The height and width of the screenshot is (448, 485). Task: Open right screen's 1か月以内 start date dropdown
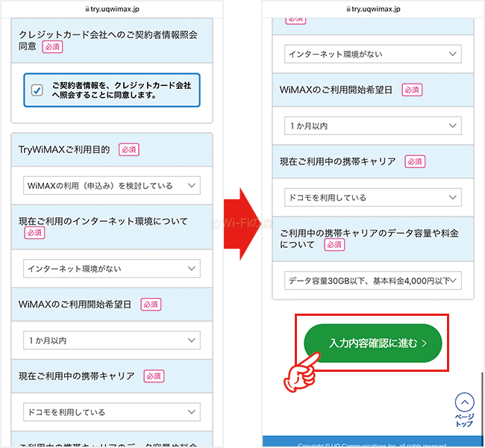[373, 125]
